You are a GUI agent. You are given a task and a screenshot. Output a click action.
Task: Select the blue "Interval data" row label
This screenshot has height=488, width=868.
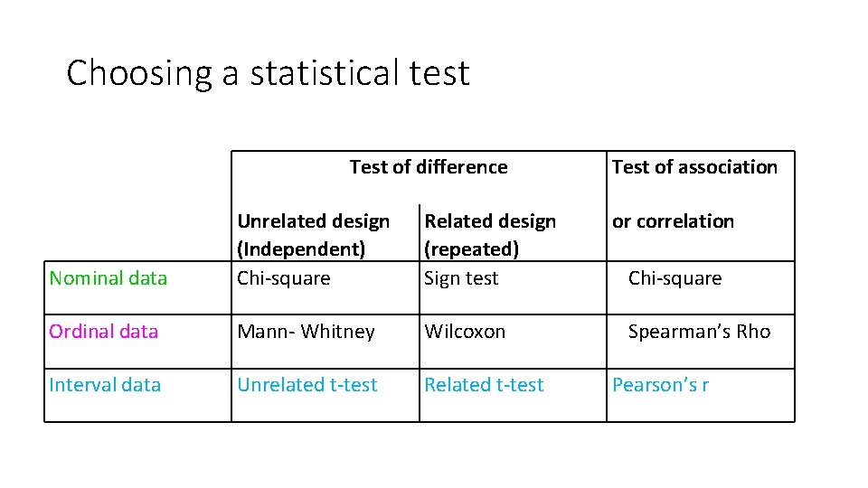click(x=105, y=385)
